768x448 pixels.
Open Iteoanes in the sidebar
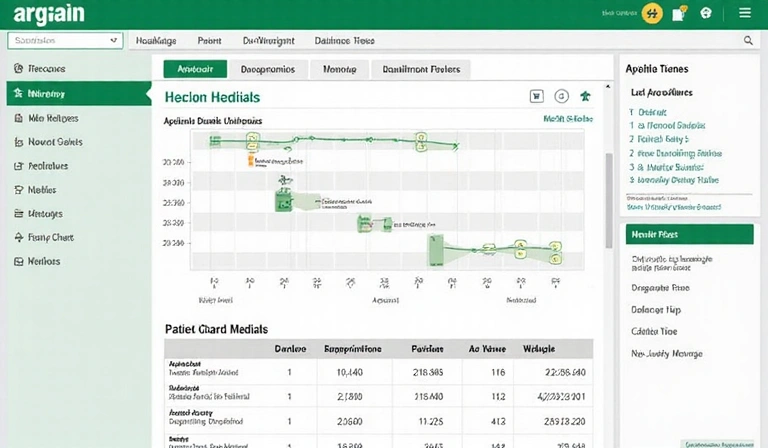tap(79, 69)
